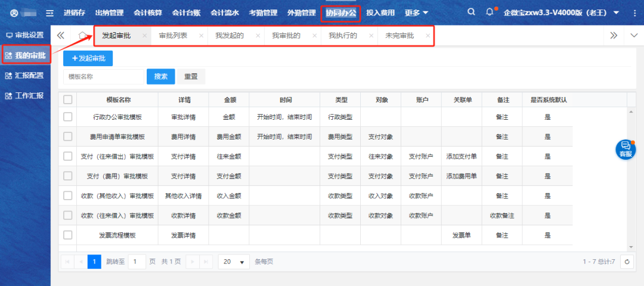Image resolution: width=644 pixels, height=286 pixels.
Task: Click the 模板名称 search input field
Action: coord(103,76)
